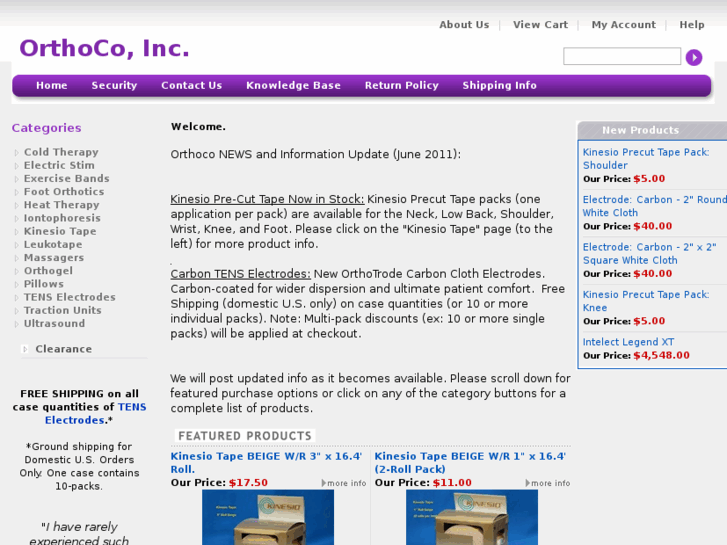Image resolution: width=727 pixels, height=545 pixels.
Task: Open the Help link
Action: [692, 25]
